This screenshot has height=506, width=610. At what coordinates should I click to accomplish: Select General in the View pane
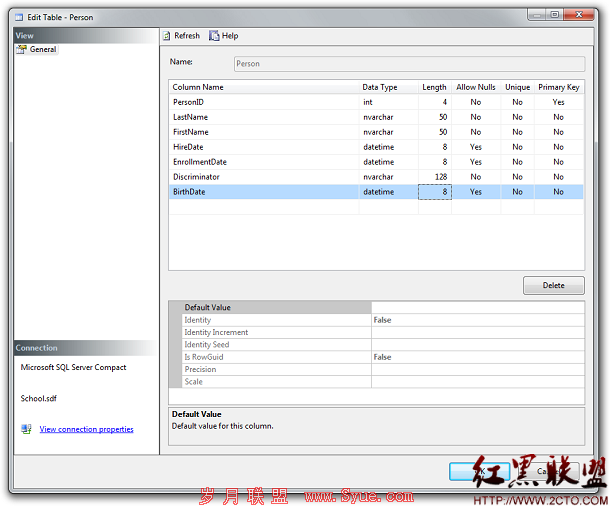tap(43, 49)
